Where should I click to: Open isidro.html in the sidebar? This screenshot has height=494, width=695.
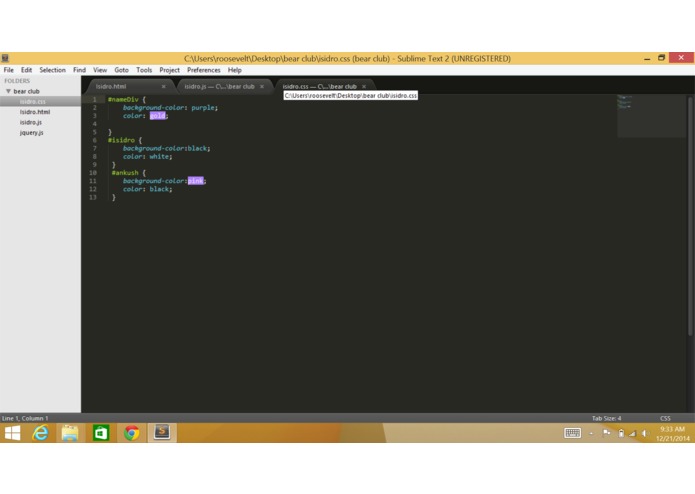point(35,112)
